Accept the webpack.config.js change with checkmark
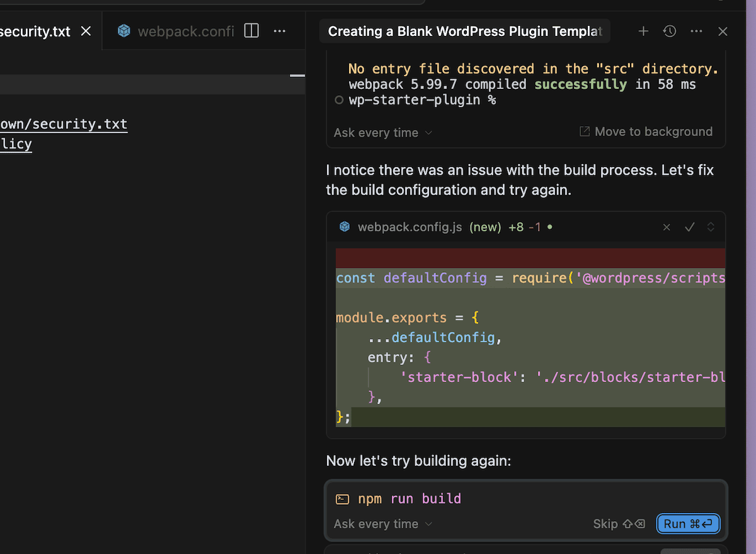The image size is (756, 554). [689, 227]
